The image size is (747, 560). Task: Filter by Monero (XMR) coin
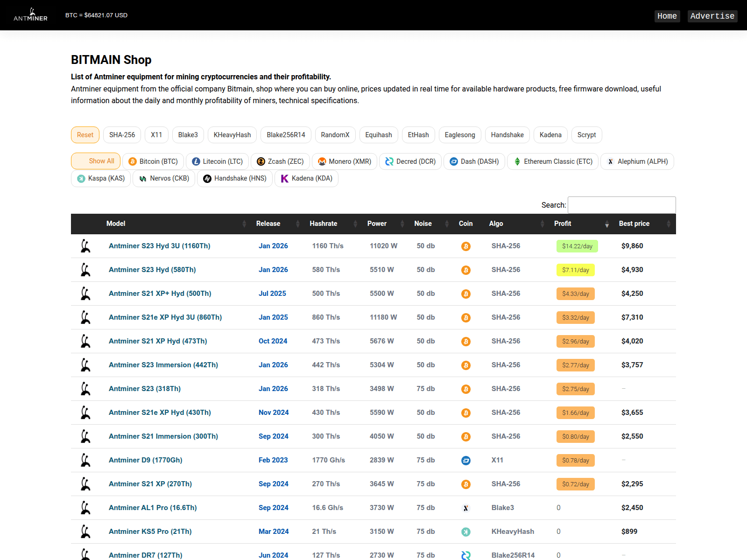[x=345, y=161]
